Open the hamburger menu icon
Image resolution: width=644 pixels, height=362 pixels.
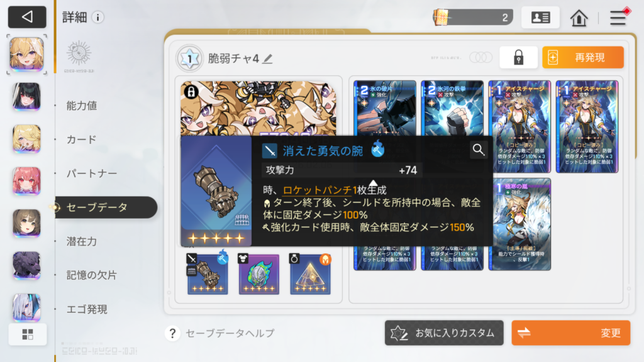click(618, 18)
